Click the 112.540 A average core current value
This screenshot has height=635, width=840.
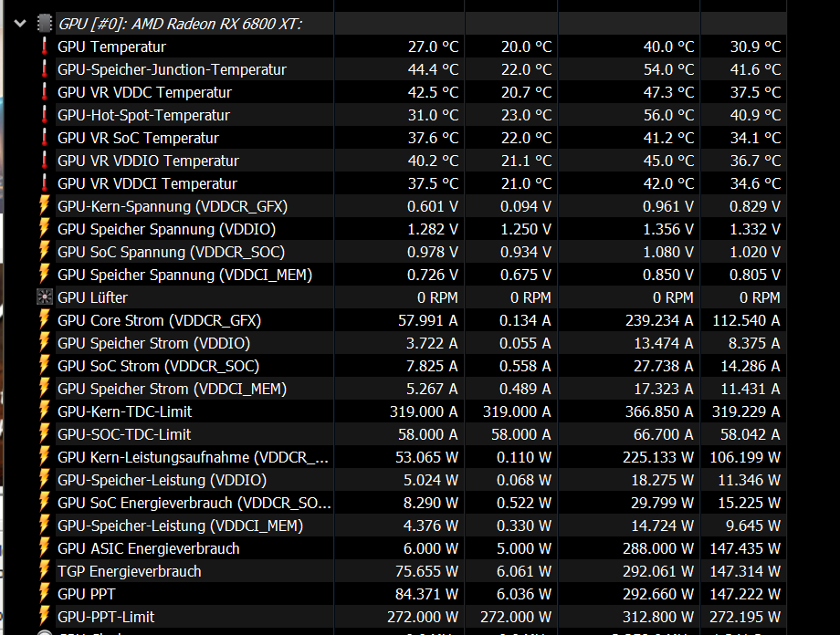746,320
